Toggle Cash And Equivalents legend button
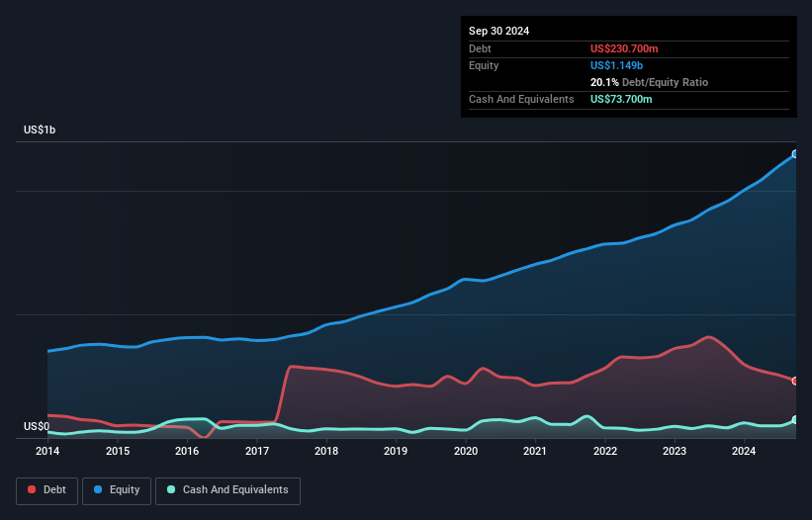 point(227,490)
